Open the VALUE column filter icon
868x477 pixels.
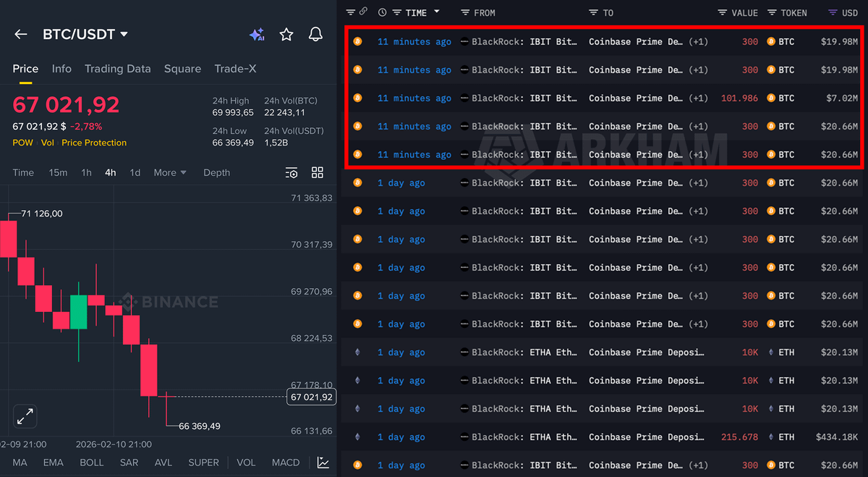click(x=723, y=12)
